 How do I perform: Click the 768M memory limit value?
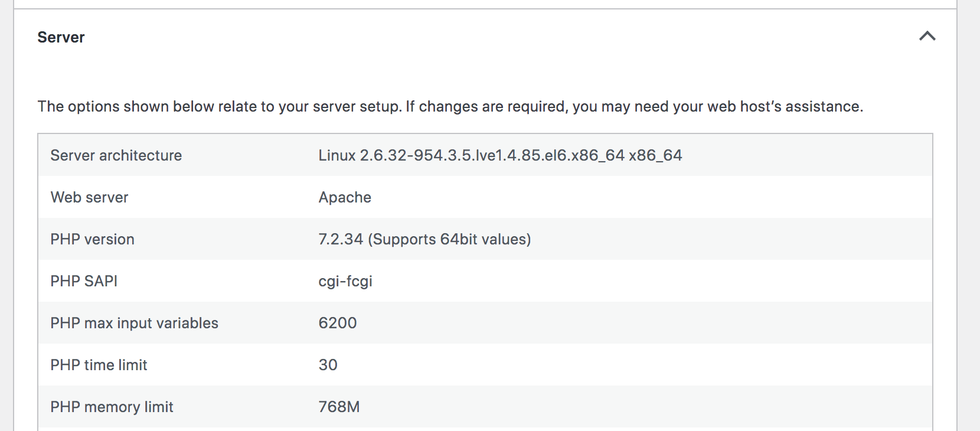coord(339,407)
